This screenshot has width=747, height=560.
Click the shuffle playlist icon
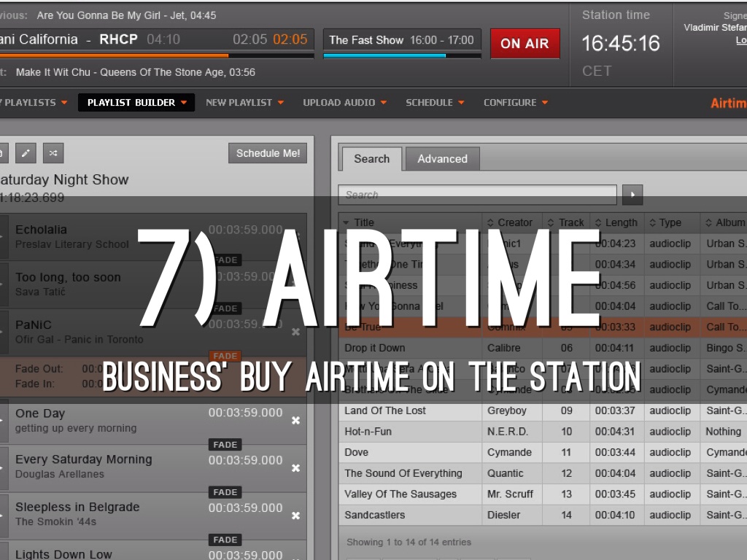tap(53, 152)
